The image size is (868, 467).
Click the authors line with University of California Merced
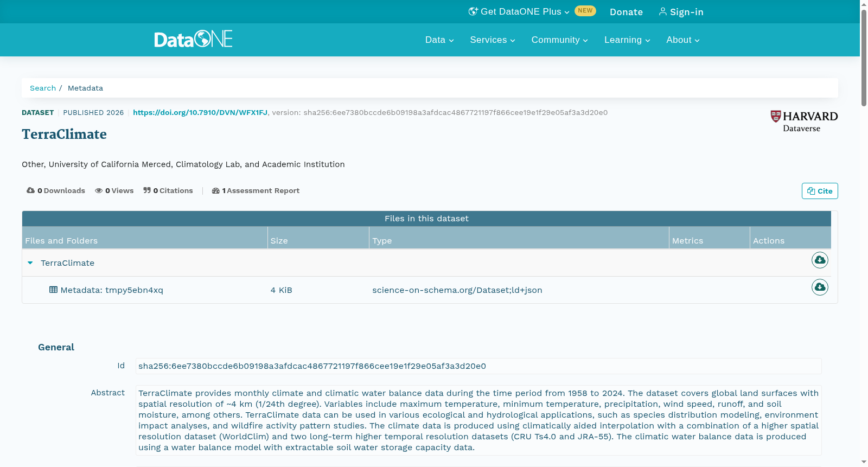[183, 164]
